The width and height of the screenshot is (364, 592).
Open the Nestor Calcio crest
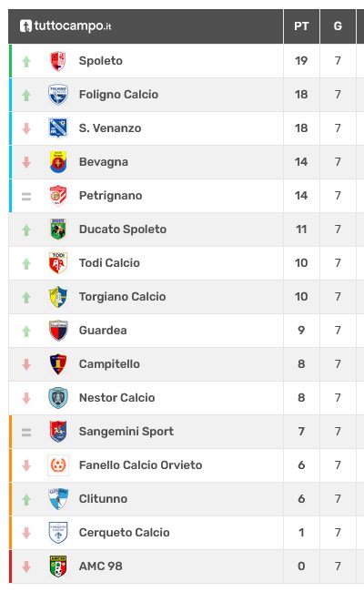pos(58,398)
